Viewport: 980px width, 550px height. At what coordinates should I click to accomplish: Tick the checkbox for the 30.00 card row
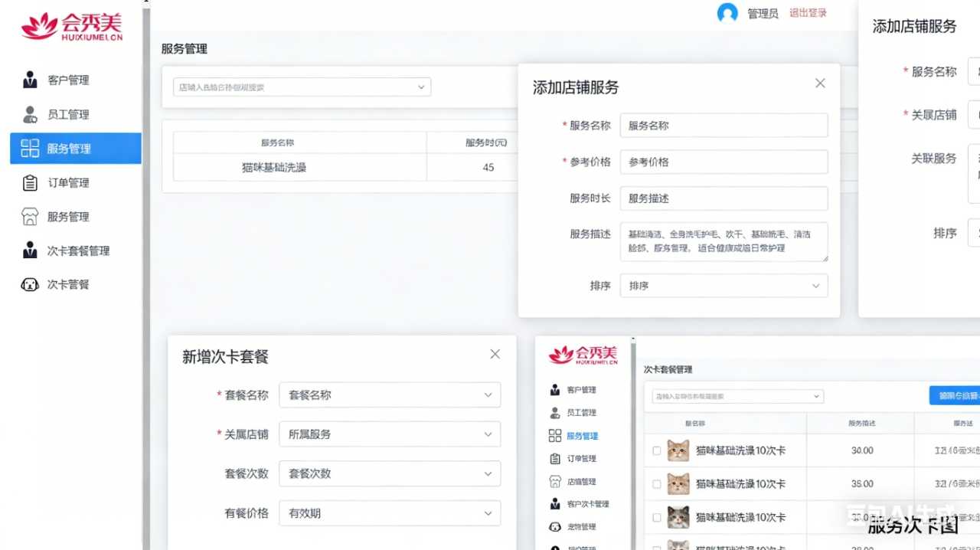point(656,451)
